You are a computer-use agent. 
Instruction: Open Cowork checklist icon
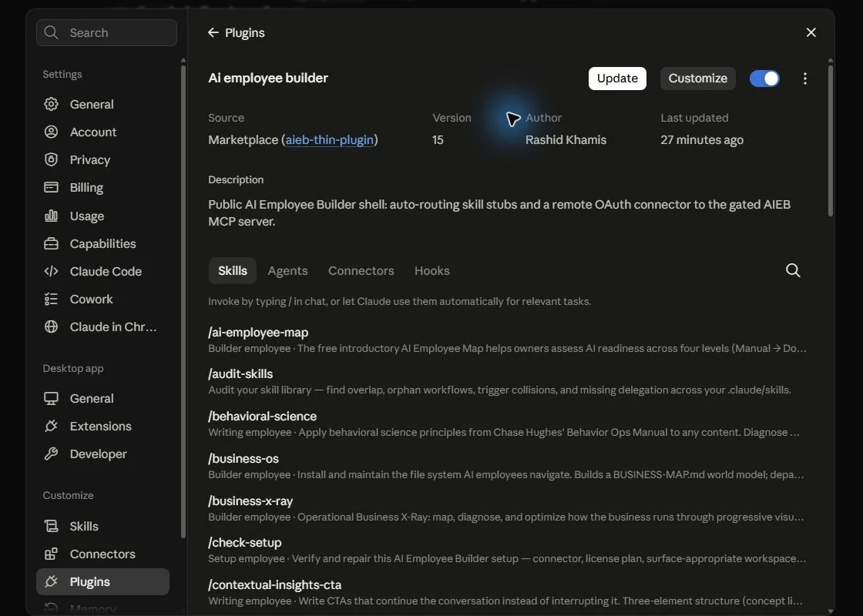tap(51, 299)
